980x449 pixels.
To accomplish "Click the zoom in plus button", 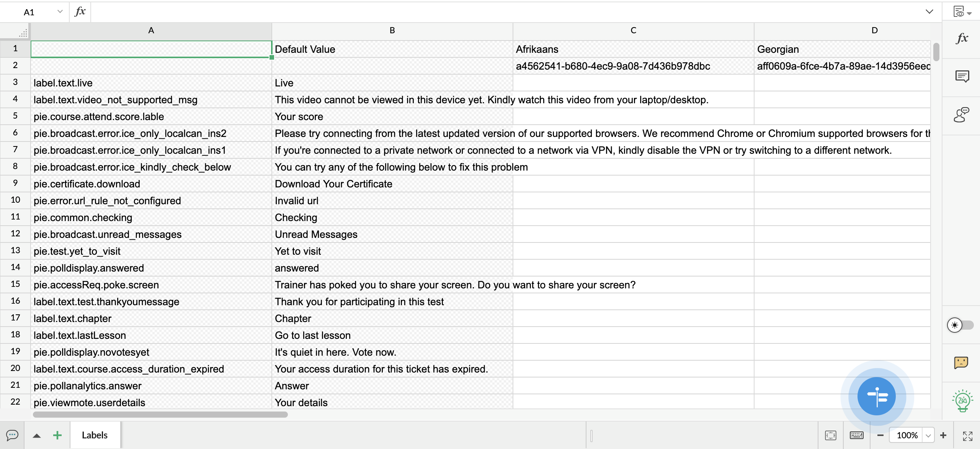I will tap(943, 435).
